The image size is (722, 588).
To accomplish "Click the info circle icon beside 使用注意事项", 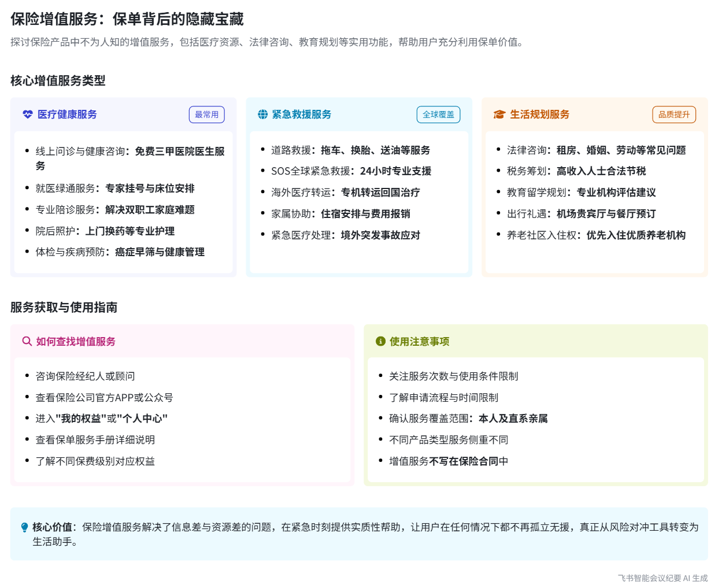I will 380,341.
